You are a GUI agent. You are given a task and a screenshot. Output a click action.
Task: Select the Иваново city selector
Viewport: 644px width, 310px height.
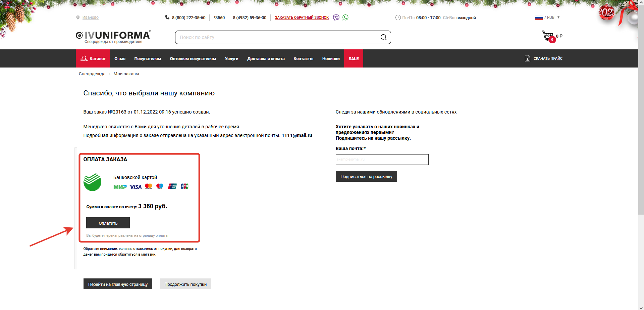pyautogui.click(x=90, y=17)
